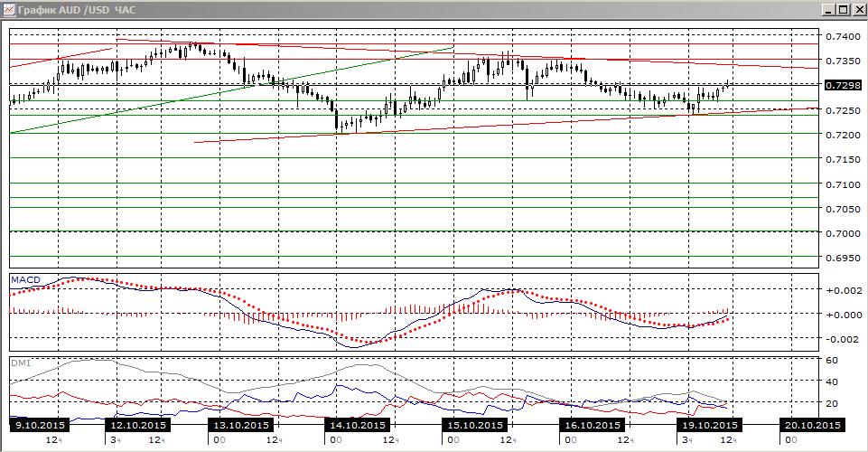Click the 0.7350 price axis label
Screen dimensions: 868x452
(x=843, y=61)
